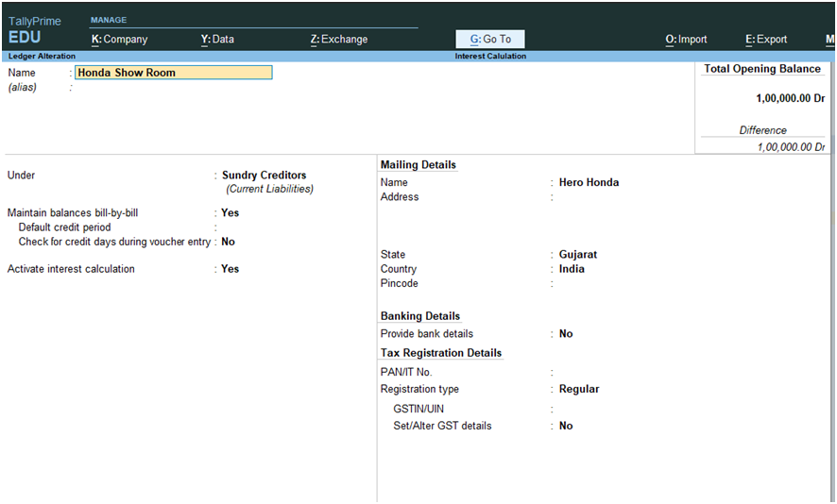Open the Y: Data menu
837x504 pixels.
[x=217, y=39]
